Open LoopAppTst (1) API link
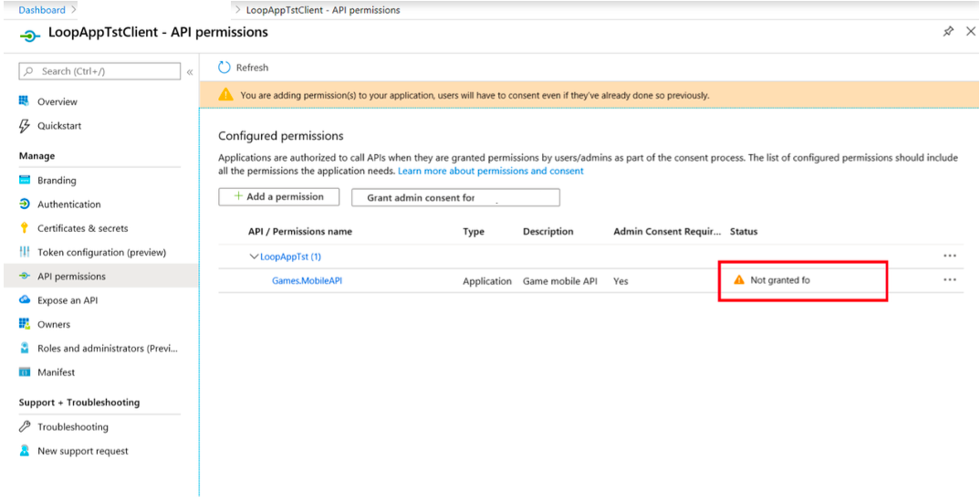Viewport: 980px width, 503px height. (291, 257)
